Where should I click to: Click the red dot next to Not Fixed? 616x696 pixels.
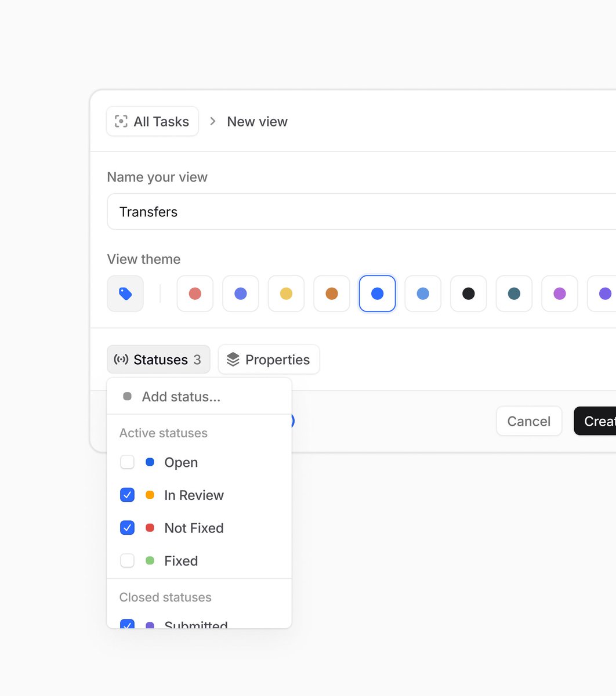point(150,528)
